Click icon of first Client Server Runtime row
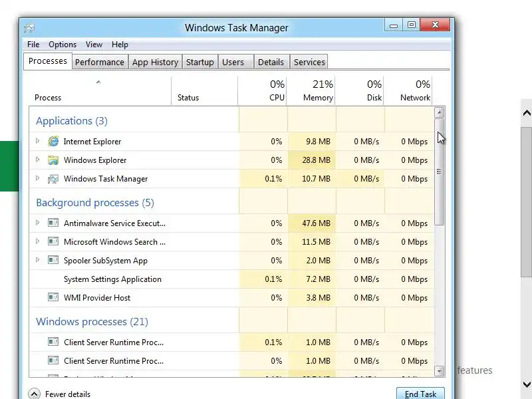 [53, 342]
